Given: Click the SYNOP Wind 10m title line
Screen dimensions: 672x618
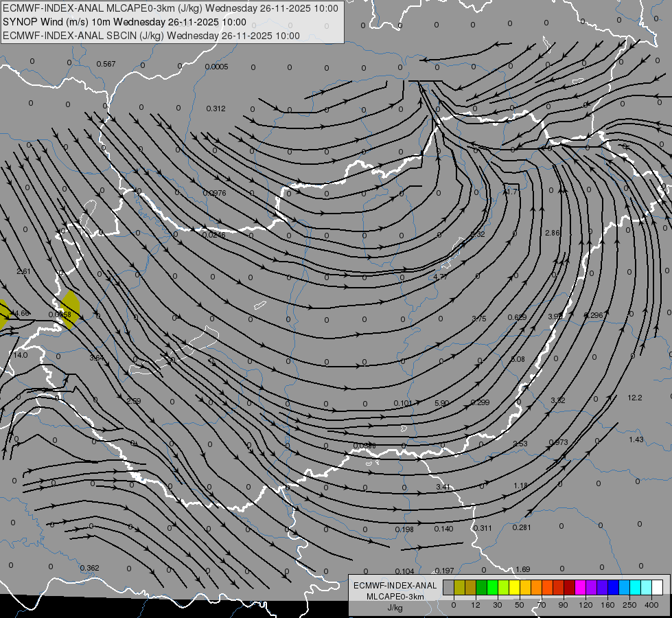Looking at the screenshot, I should click(x=124, y=22).
